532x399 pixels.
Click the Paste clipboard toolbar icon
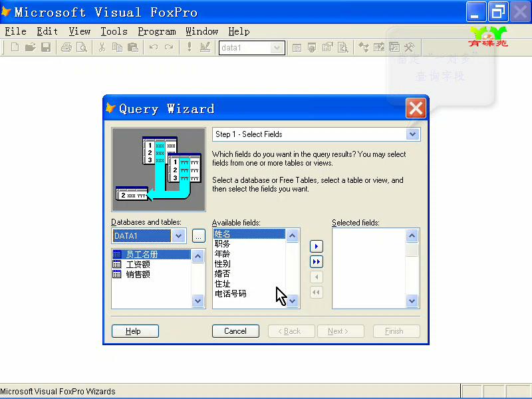click(x=132, y=47)
